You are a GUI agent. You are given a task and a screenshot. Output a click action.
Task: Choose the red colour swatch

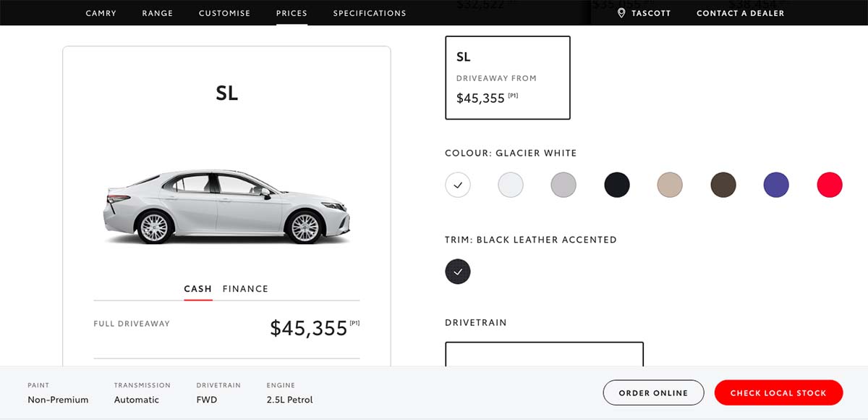[x=830, y=185]
